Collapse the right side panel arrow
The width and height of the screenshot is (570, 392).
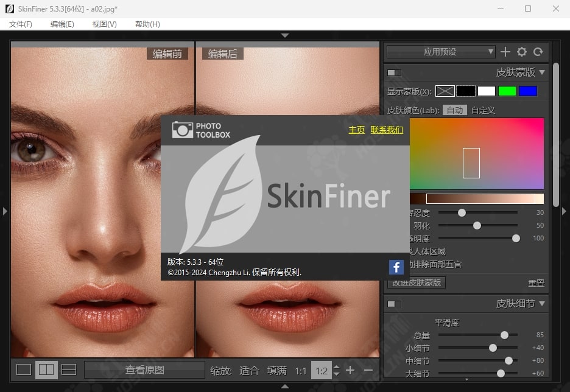[x=564, y=211]
